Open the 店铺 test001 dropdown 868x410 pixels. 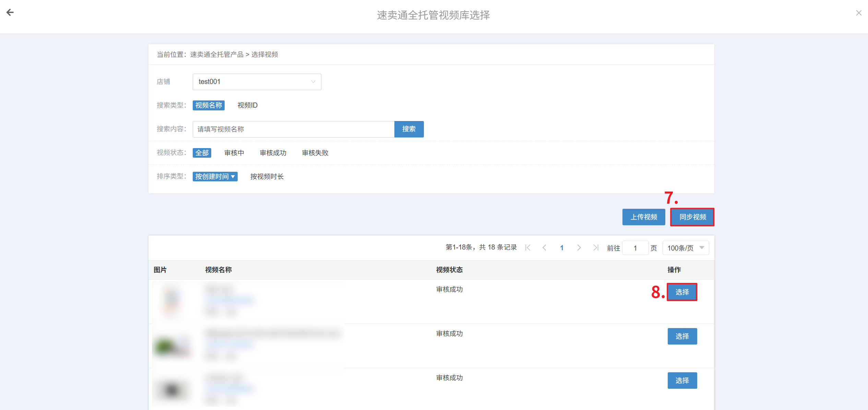257,82
